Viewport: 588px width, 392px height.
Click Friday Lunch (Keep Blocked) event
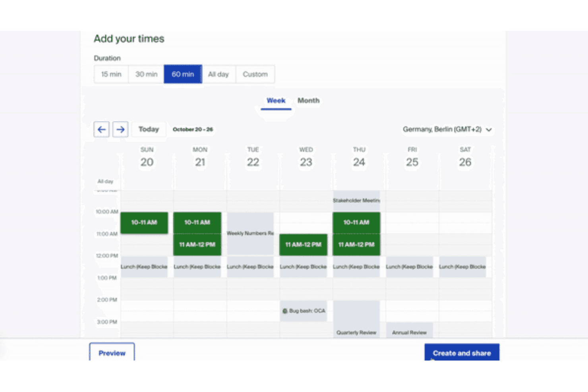click(x=409, y=267)
